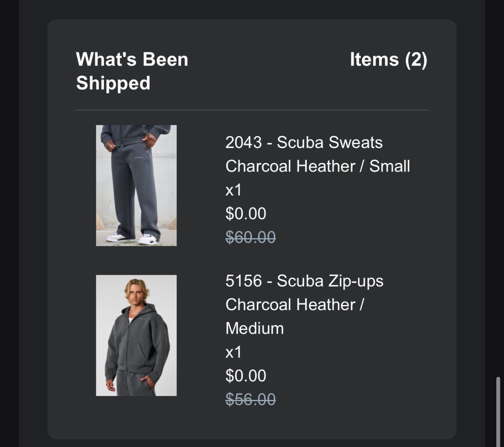Click the $0.00 price for Scuba Zip-ups
Viewport: 504px width, 447px height.
click(246, 376)
